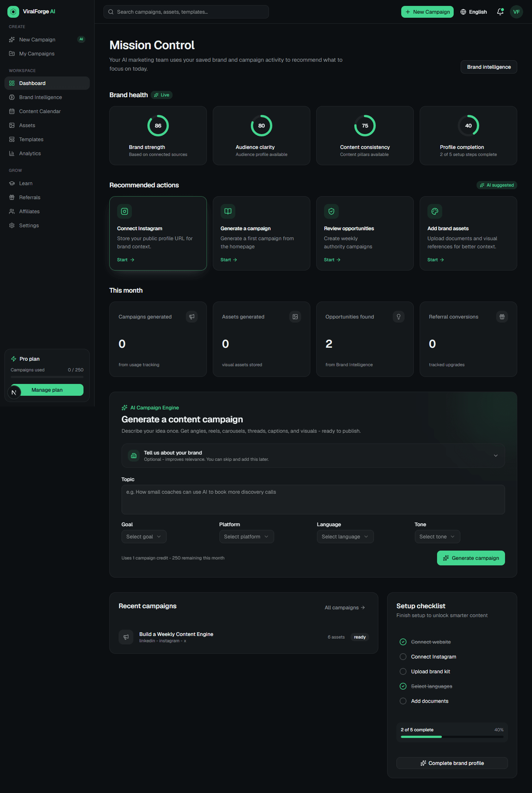Open the Select language dropdown
The image size is (532, 793).
[345, 537]
